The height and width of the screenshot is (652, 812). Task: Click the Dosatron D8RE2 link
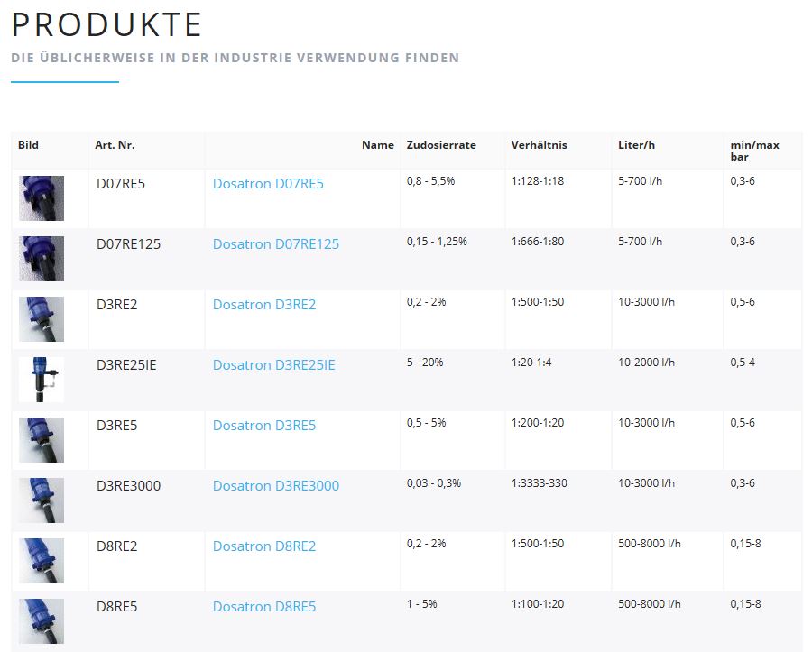point(264,546)
